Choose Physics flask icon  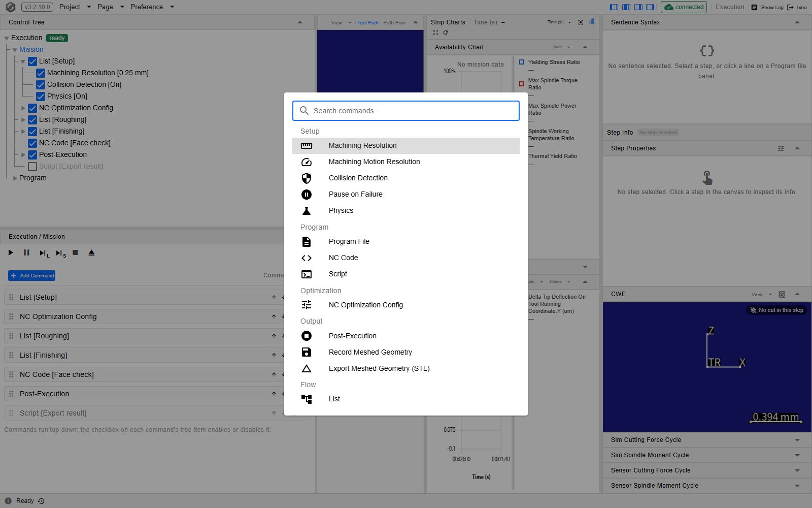click(x=307, y=211)
